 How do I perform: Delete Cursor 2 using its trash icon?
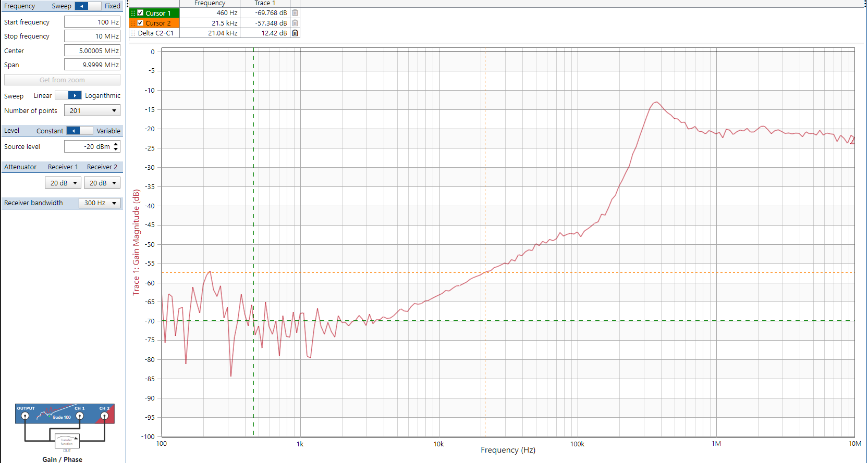tap(295, 23)
